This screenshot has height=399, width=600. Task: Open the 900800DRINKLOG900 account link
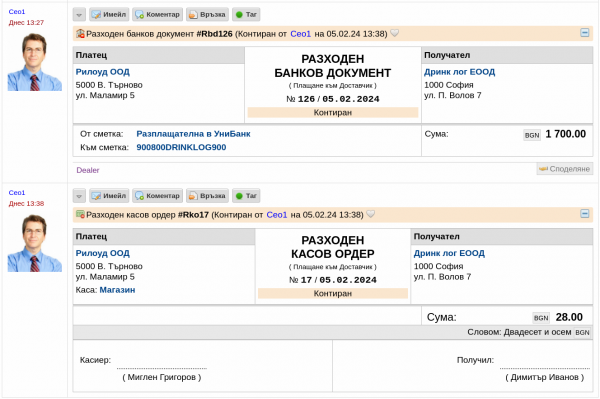point(181,147)
